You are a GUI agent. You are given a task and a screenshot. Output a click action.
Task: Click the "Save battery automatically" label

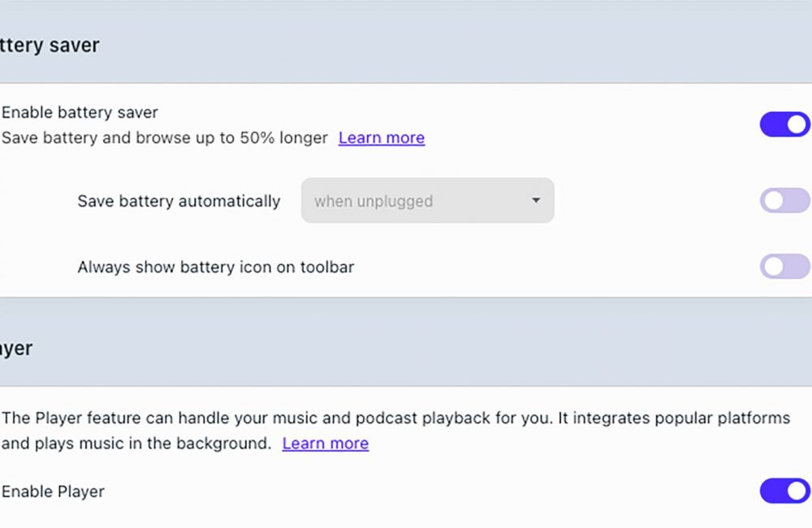[179, 201]
